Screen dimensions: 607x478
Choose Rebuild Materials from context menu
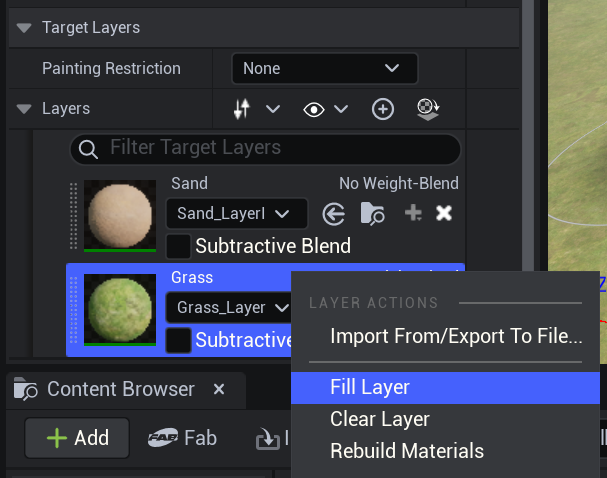[x=446, y=451]
